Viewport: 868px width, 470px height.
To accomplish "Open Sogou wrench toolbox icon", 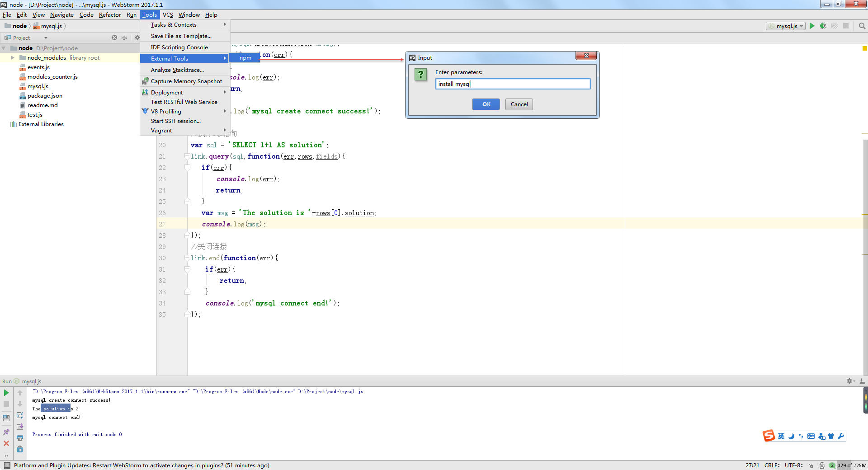I will 841,436.
